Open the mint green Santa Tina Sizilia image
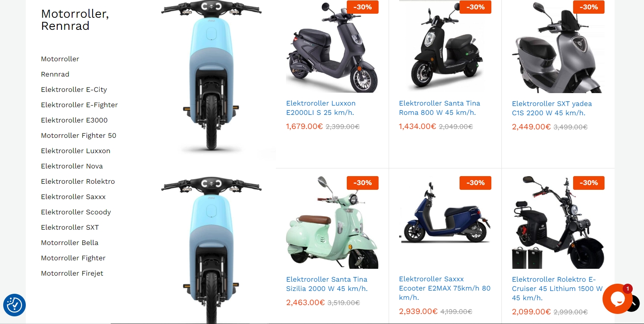The width and height of the screenshot is (644, 324). [332, 222]
